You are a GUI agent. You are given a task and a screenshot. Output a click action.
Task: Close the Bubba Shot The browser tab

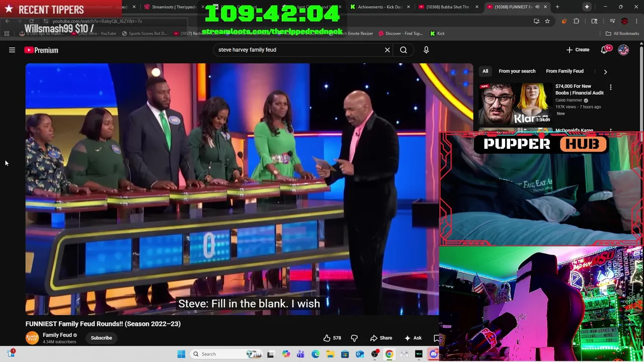(x=476, y=7)
